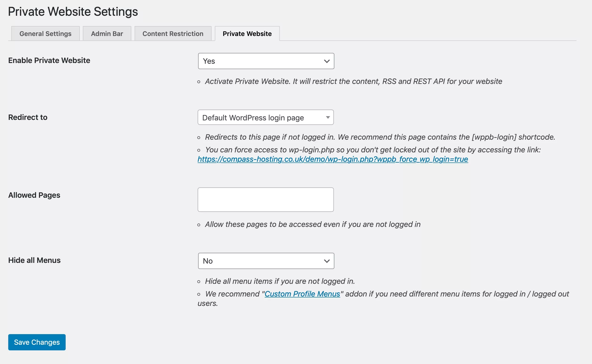Switch to the Admin Bar tab

(107, 33)
